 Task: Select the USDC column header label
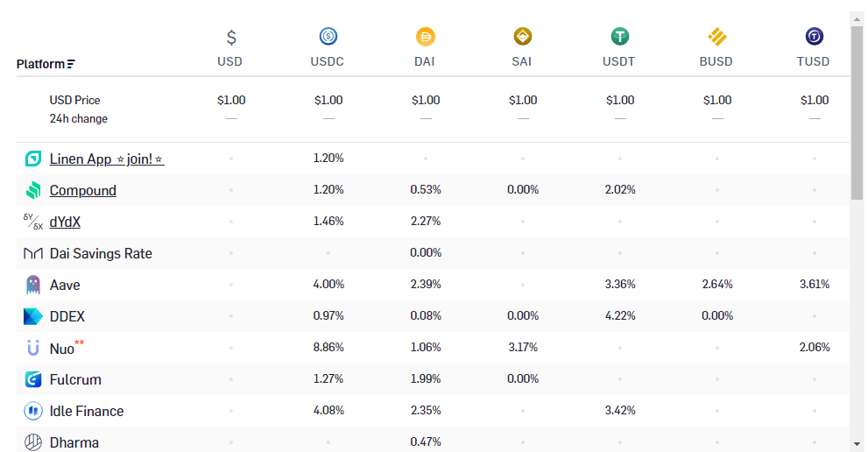click(328, 61)
